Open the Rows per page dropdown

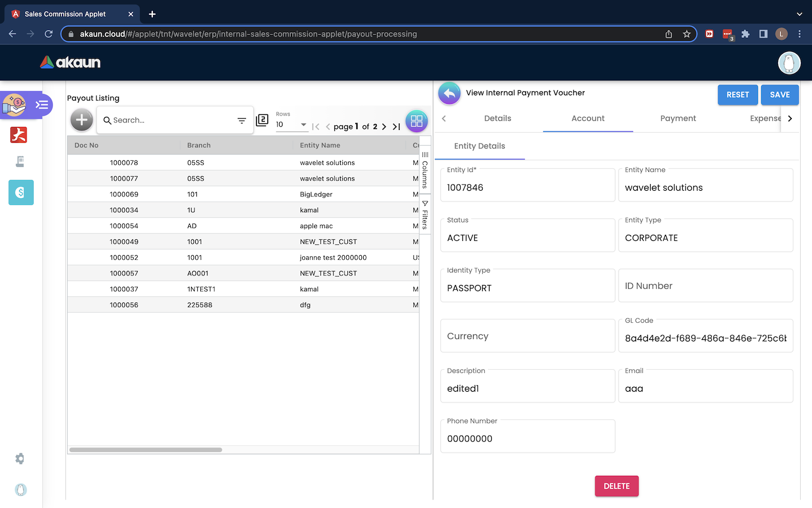292,125
